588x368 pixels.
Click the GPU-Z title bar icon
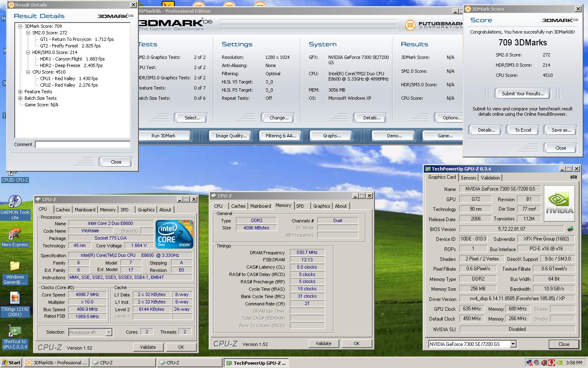(x=428, y=169)
